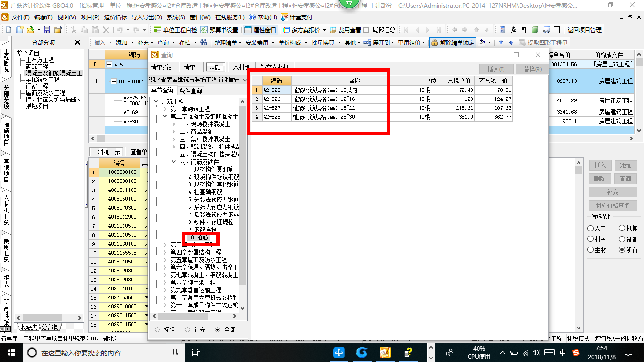644x362 pixels.
Task: Collapse the 建筑工程 tree node
Action: (156, 101)
